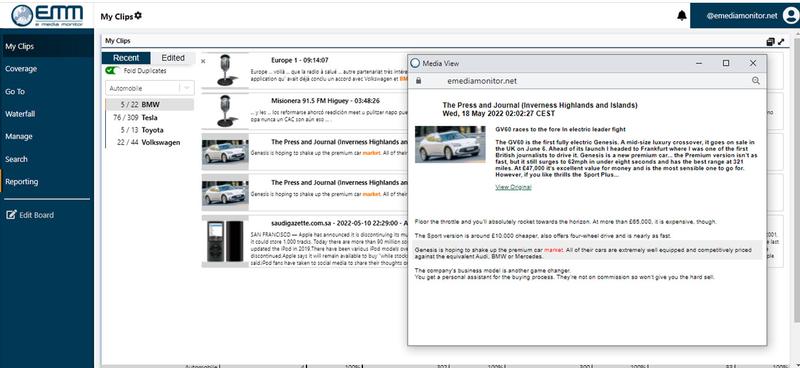Image resolution: width=800 pixels, height=368 pixels.
Task: Open My Clips settings gear icon
Action: (x=138, y=16)
